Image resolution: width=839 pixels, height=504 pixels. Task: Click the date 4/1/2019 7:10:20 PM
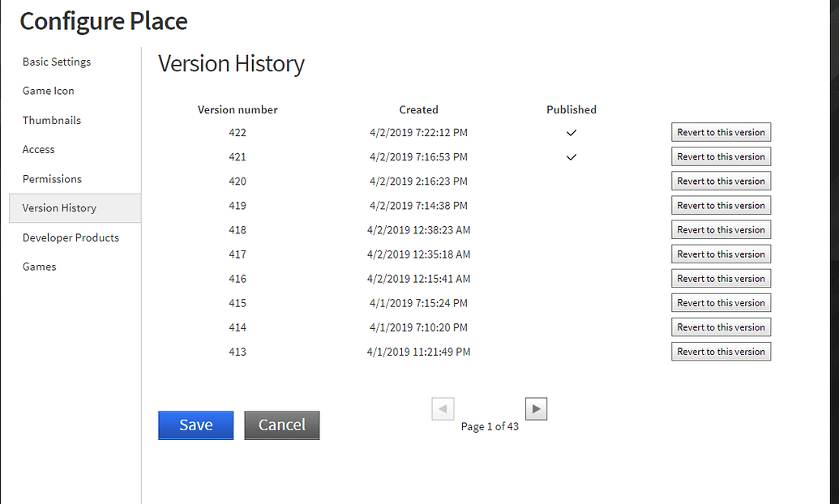pyautogui.click(x=418, y=327)
